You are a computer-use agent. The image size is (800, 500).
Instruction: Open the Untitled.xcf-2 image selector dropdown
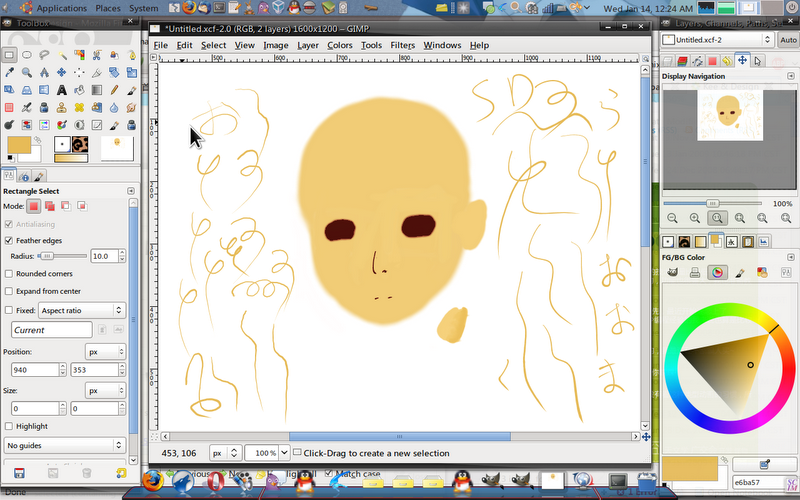[716, 40]
